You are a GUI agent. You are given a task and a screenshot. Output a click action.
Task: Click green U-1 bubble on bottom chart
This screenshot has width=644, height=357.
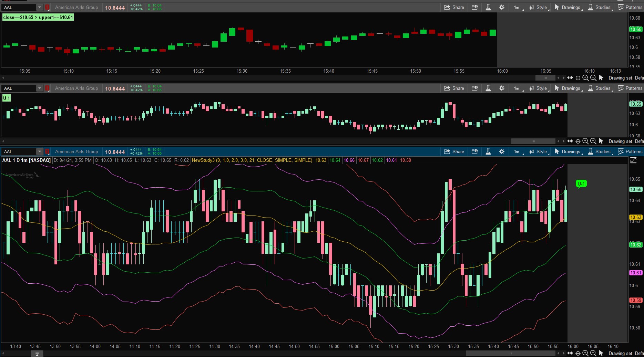[x=581, y=184]
